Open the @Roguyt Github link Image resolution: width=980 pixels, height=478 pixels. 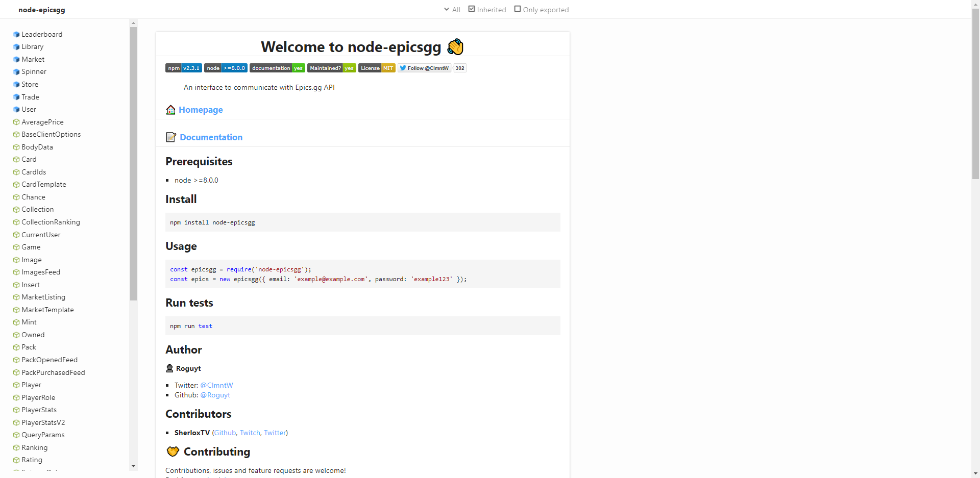215,395
